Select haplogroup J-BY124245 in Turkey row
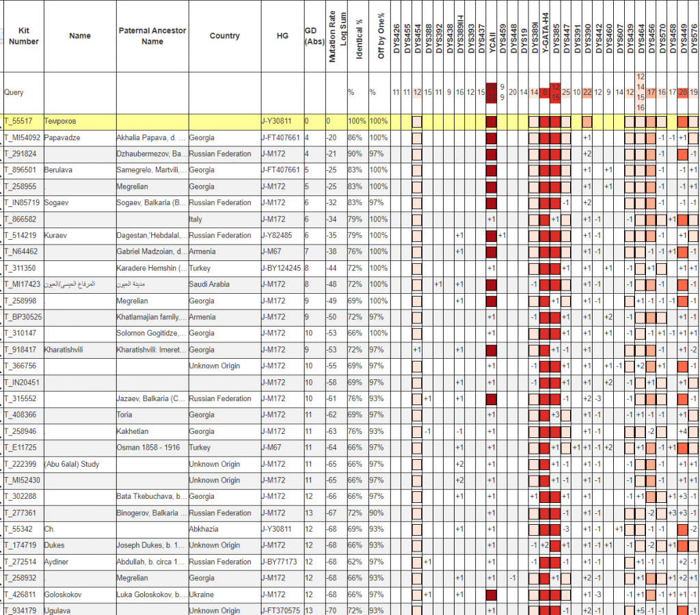Screen dimensions: 700x615 click(x=281, y=268)
